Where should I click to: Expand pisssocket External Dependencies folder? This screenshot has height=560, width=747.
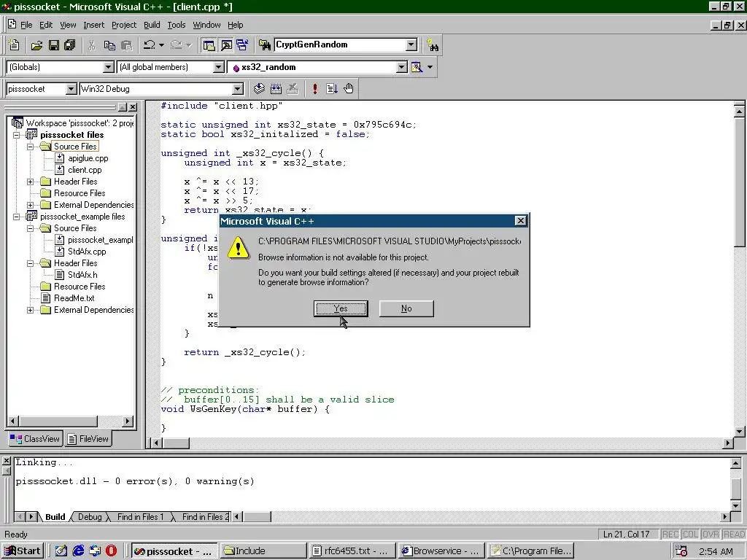click(x=31, y=205)
